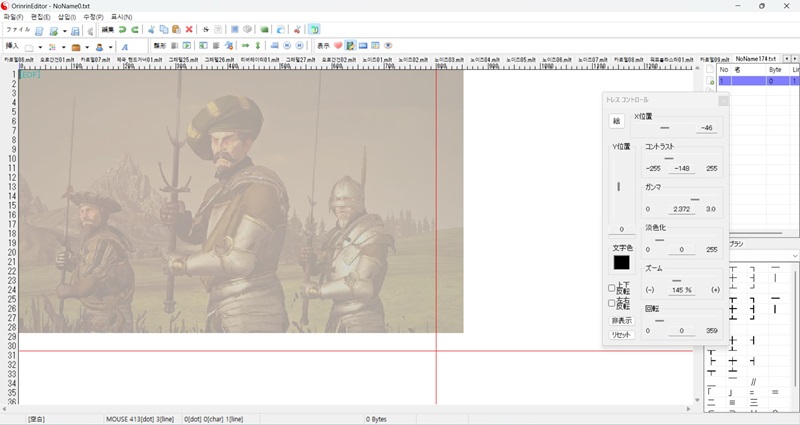
Task: Click the 非表示 hide button
Action: (622, 320)
